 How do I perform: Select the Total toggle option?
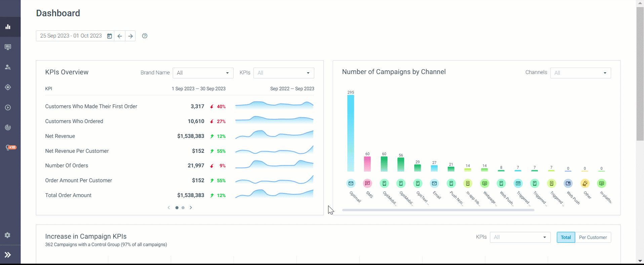(x=566, y=237)
